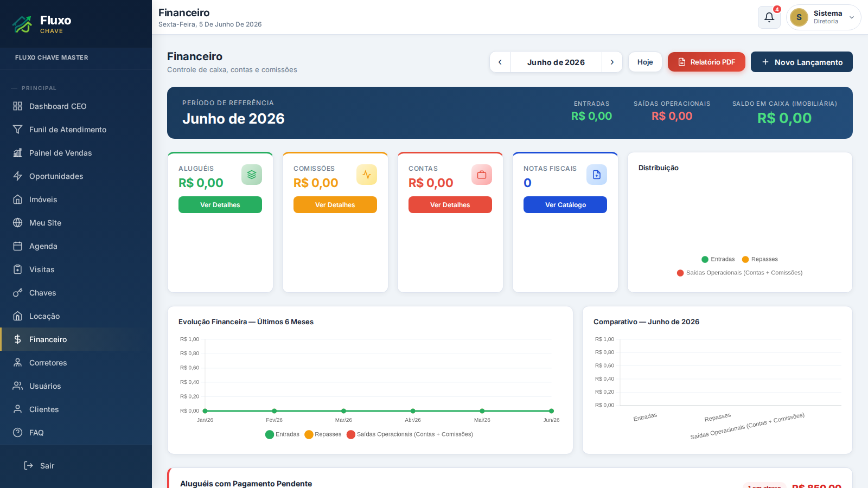Click the Chaves key icon in sidebar
This screenshot has width=868, height=488.
tap(18, 293)
